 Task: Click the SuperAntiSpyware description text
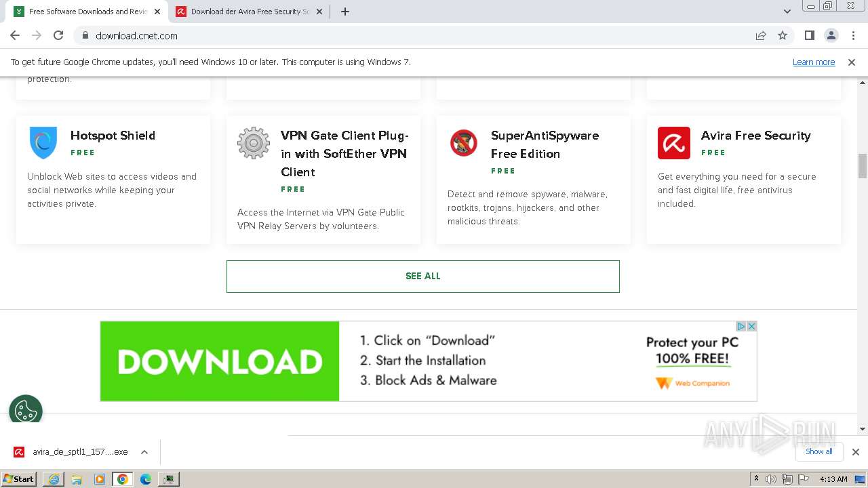pyautogui.click(x=528, y=207)
